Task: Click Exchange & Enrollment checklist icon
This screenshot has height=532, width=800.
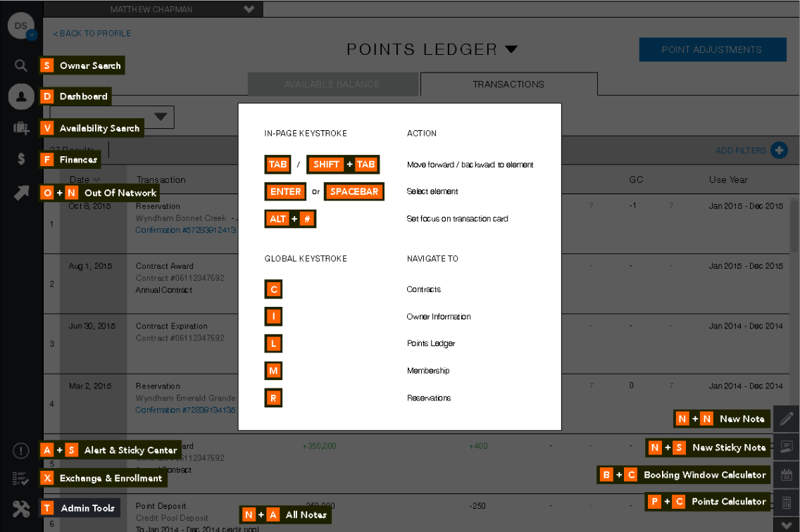Action: coord(21,479)
